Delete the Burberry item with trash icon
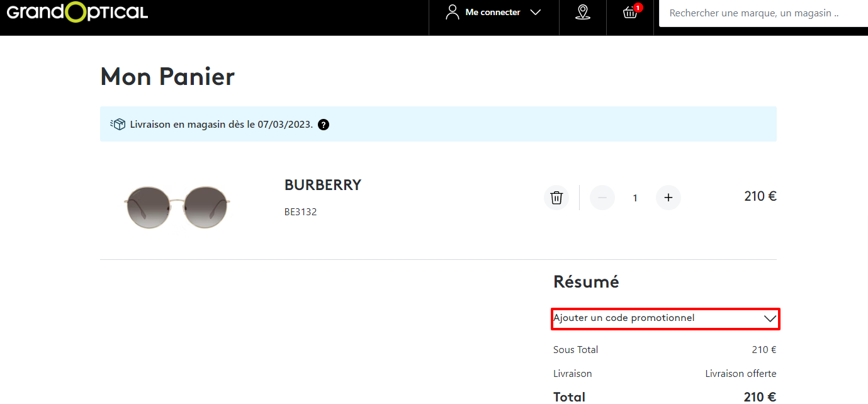Screen dimensions: 868x404 556,198
